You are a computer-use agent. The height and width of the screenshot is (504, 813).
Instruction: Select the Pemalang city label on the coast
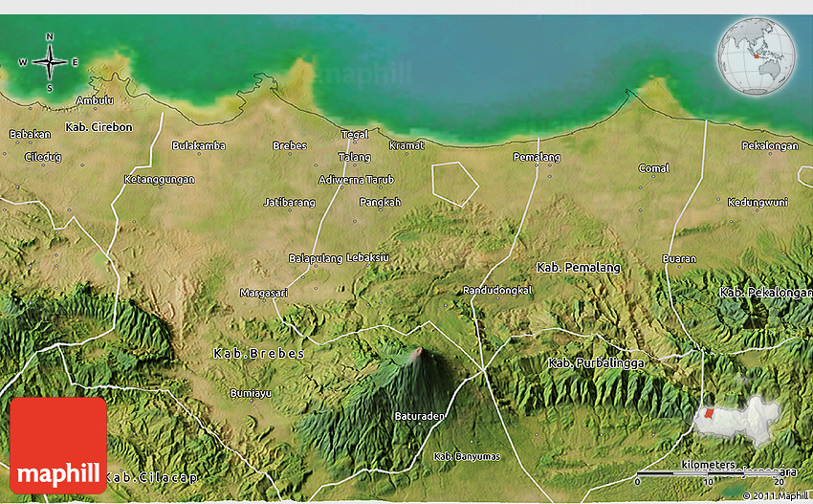point(537,156)
